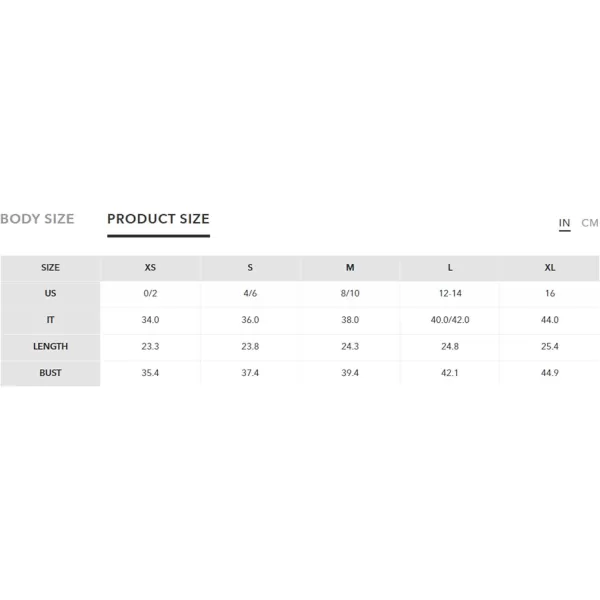Select the US row label

pos(51,294)
